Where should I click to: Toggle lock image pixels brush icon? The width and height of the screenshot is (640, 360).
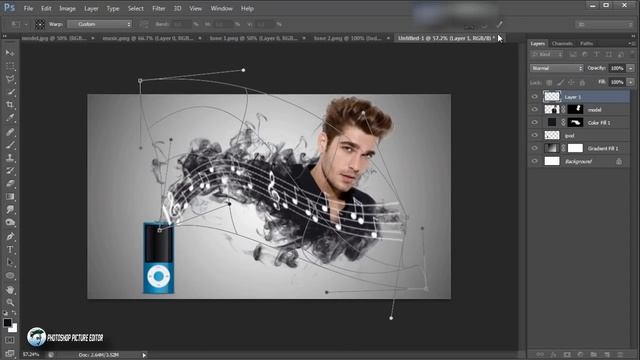click(x=560, y=82)
